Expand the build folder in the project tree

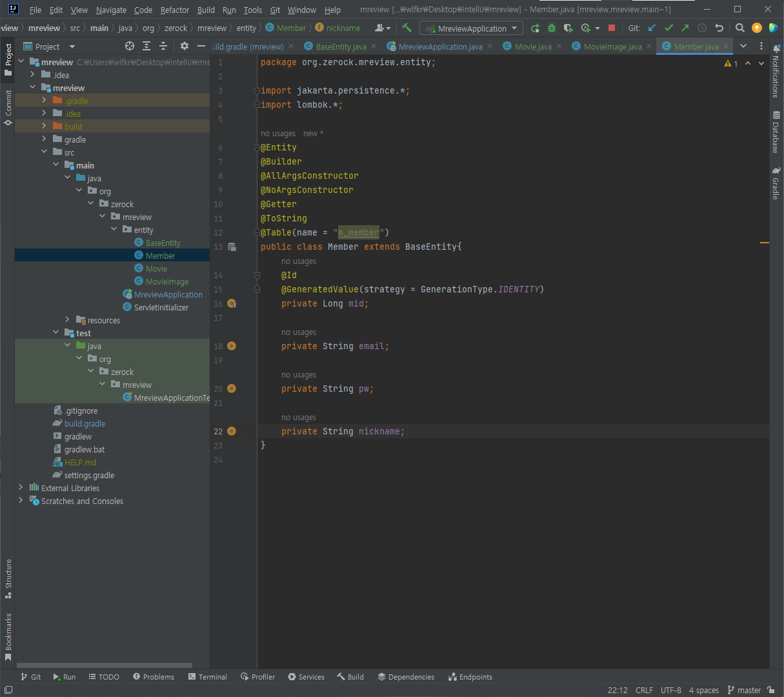click(44, 126)
